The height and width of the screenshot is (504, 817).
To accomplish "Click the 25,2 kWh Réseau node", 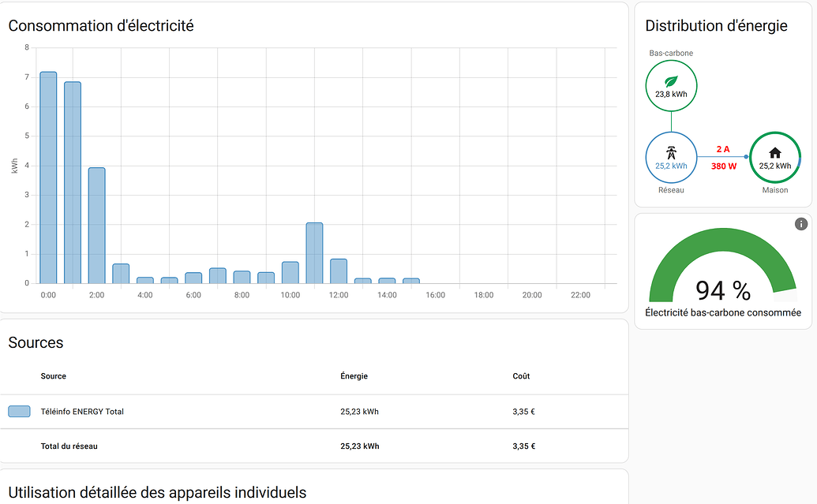I will [x=670, y=166].
